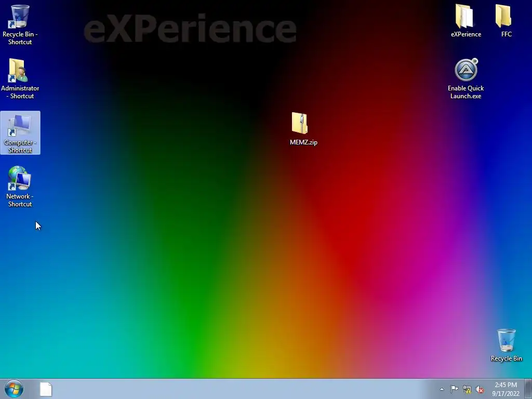Click the blank document taskbar button
532x399 pixels.
(46, 389)
